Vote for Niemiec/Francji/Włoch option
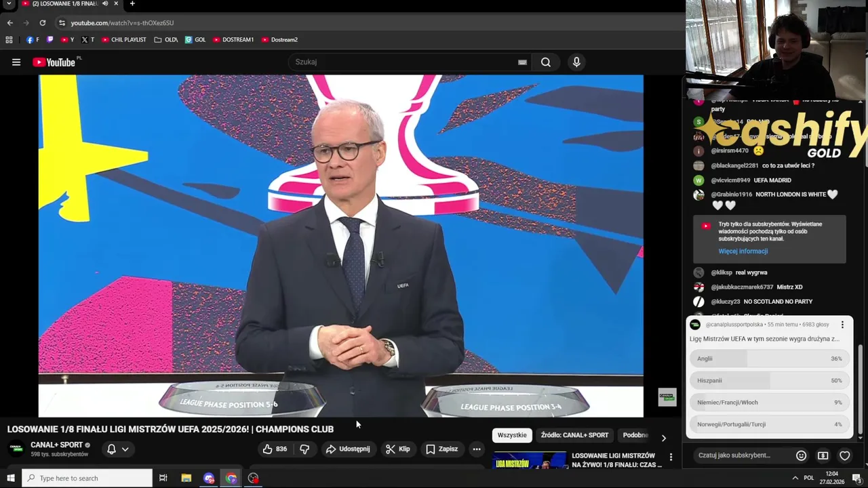 (x=770, y=402)
